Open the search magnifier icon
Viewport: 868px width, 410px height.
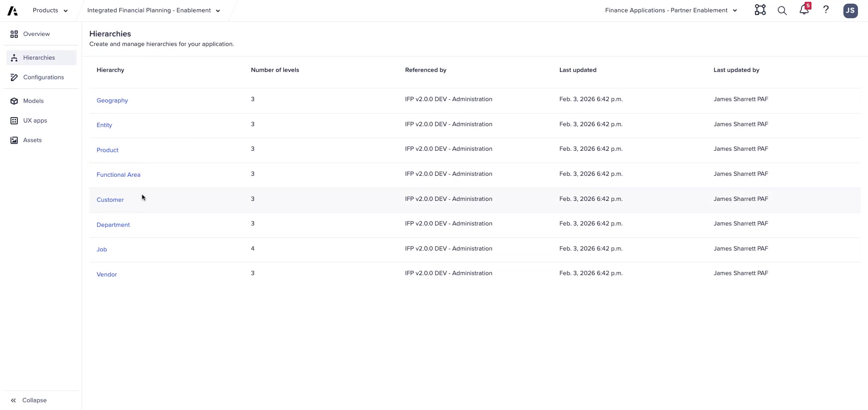(781, 10)
